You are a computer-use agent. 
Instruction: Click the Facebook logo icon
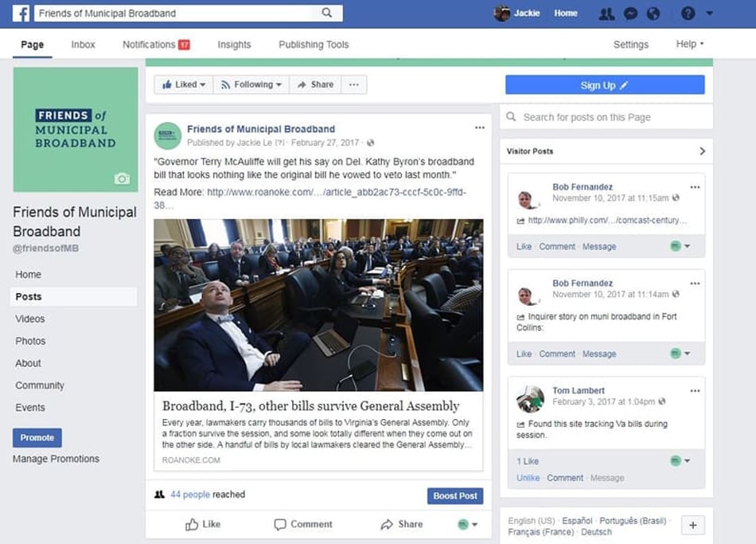click(x=21, y=13)
